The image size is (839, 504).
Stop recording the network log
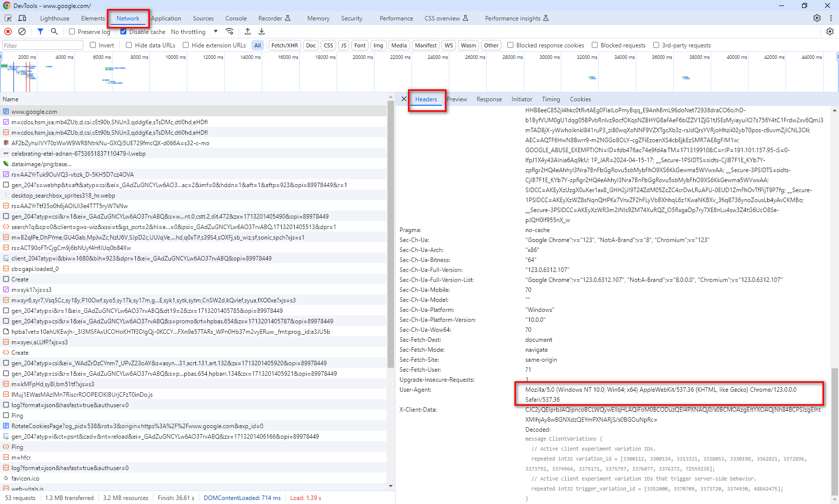(7, 31)
